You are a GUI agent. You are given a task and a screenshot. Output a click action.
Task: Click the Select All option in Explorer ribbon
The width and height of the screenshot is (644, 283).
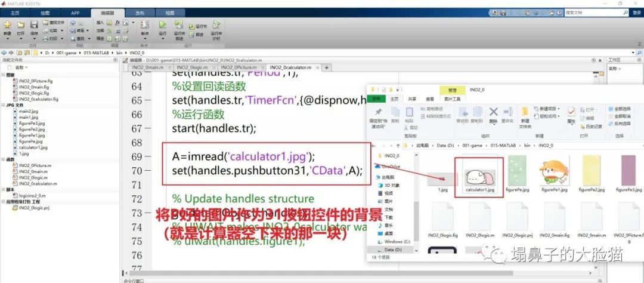[620, 109]
